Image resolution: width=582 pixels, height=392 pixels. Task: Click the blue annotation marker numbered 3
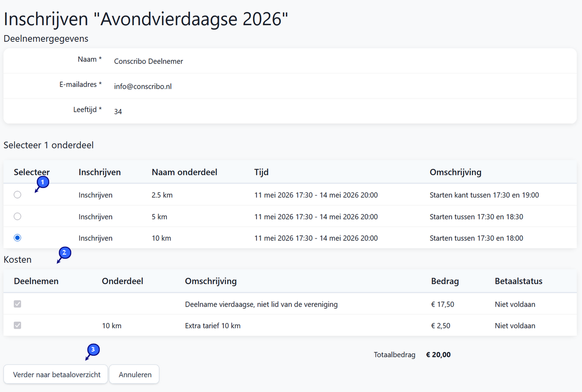pos(93,350)
